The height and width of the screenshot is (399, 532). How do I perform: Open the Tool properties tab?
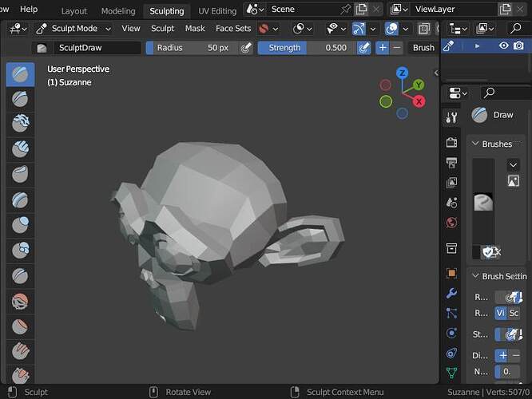pyautogui.click(x=451, y=117)
